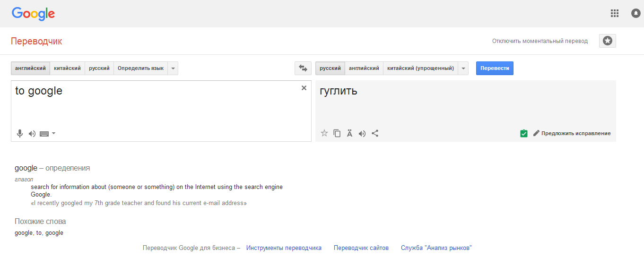Viewport: 644px width, 266px height.
Task: Star the translation to save it
Action: tap(324, 133)
